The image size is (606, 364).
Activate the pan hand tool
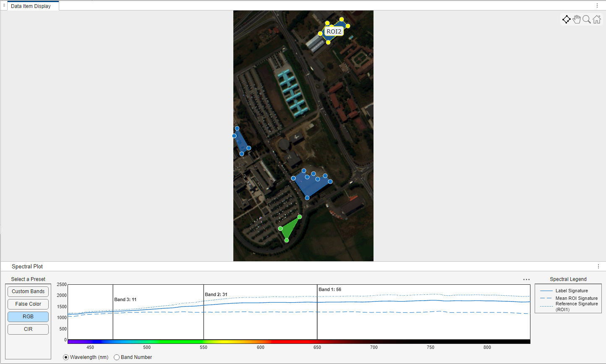point(577,19)
